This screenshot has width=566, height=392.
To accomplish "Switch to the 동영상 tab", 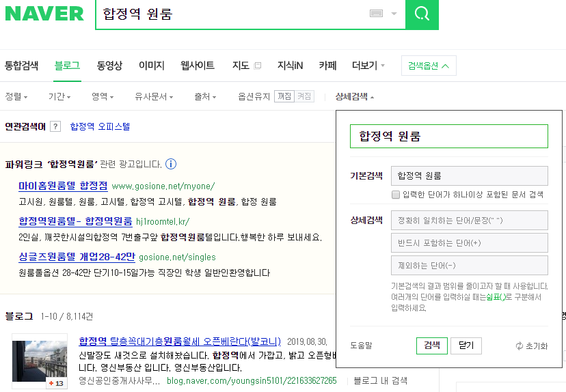I will tap(109, 66).
